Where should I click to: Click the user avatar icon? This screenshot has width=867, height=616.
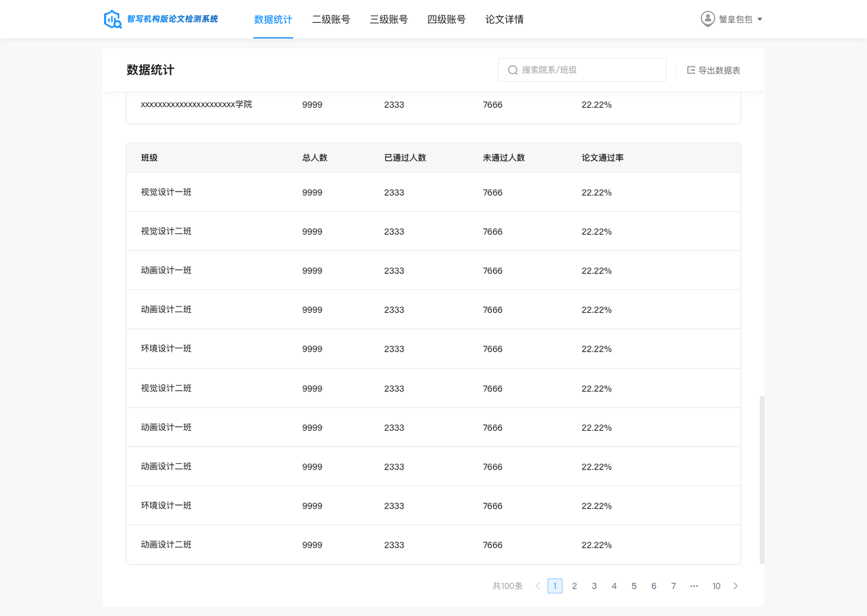tap(708, 19)
